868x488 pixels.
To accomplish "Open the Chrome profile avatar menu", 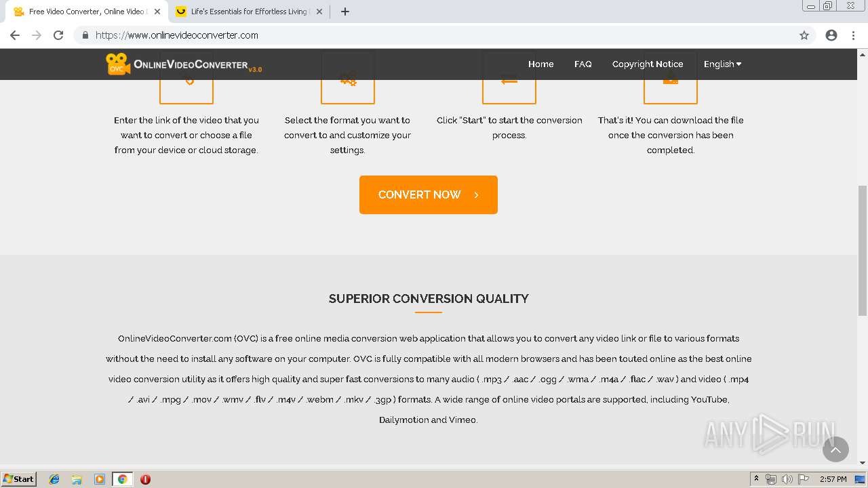I will point(831,35).
